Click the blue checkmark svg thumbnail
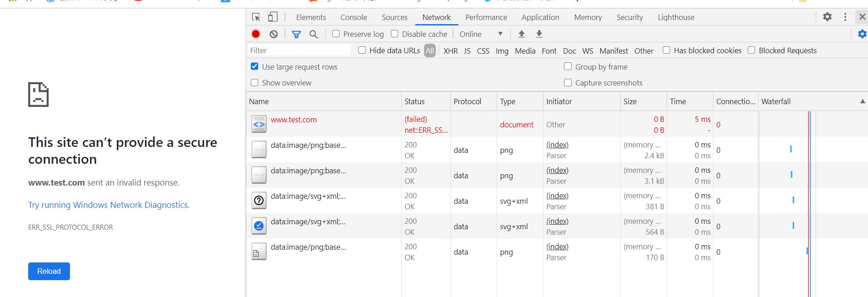Image resolution: width=868 pixels, height=297 pixels. 259,226
